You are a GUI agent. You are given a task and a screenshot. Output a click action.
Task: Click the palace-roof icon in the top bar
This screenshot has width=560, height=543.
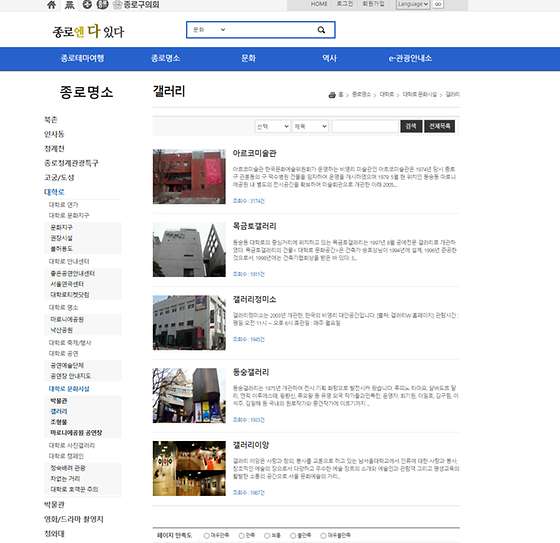[70, 5]
